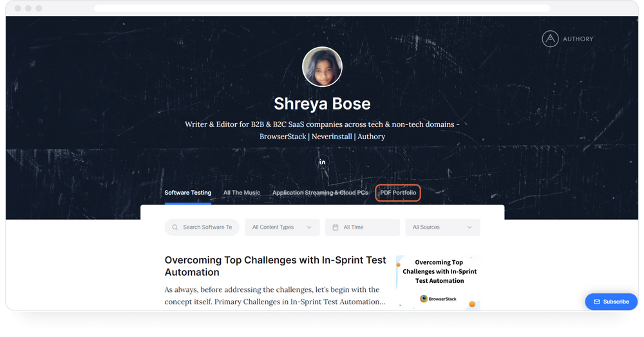Click the Search Software Testing field

tap(202, 227)
